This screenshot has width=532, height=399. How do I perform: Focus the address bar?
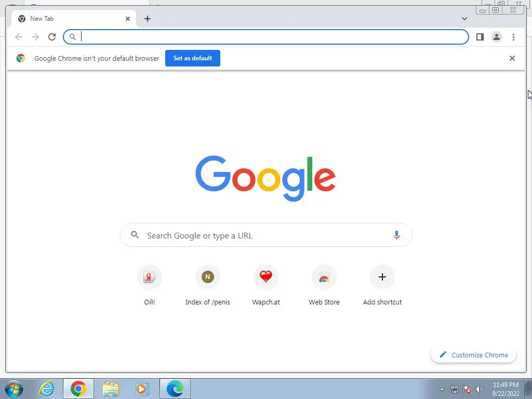click(265, 37)
